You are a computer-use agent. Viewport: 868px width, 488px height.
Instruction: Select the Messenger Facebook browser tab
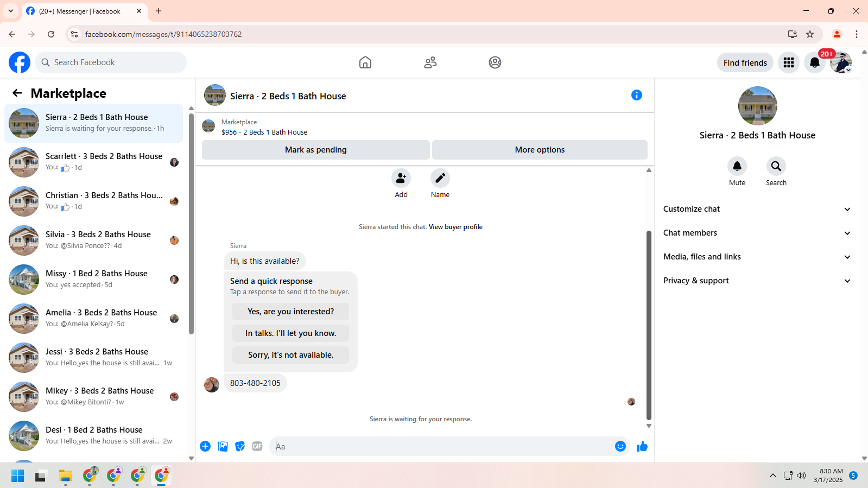[85, 11]
